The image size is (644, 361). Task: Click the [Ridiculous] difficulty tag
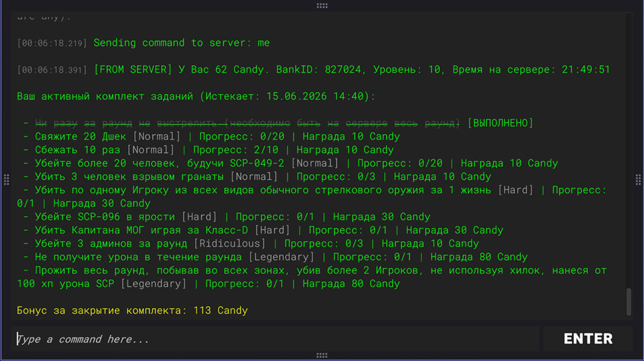(229, 243)
